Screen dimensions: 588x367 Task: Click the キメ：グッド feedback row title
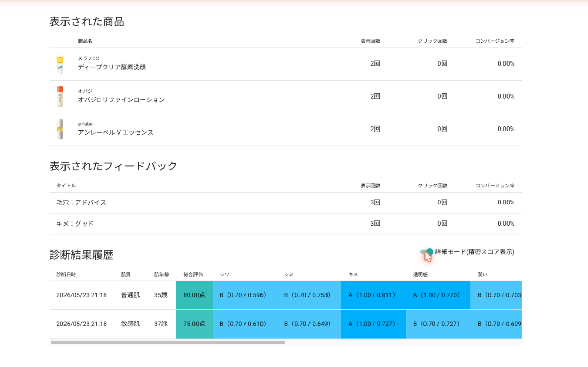(x=75, y=224)
